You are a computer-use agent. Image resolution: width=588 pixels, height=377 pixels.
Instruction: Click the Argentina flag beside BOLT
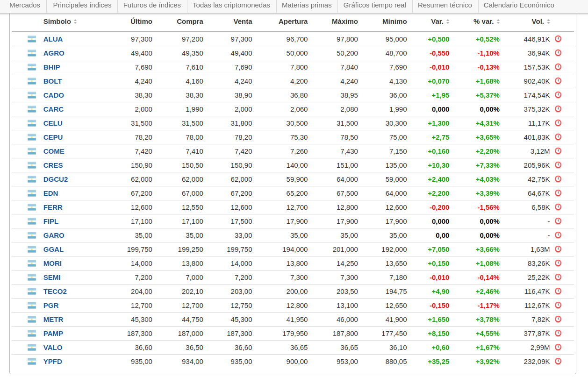(32, 81)
